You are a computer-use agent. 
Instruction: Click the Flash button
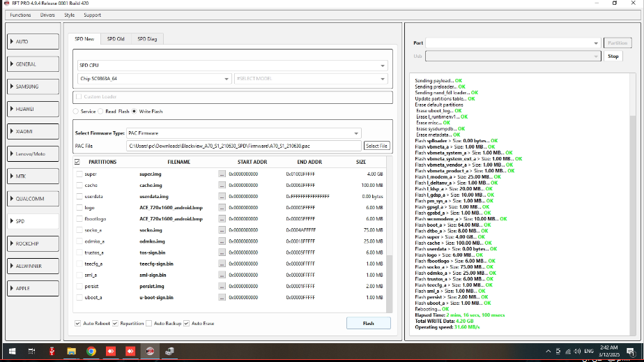(369, 324)
